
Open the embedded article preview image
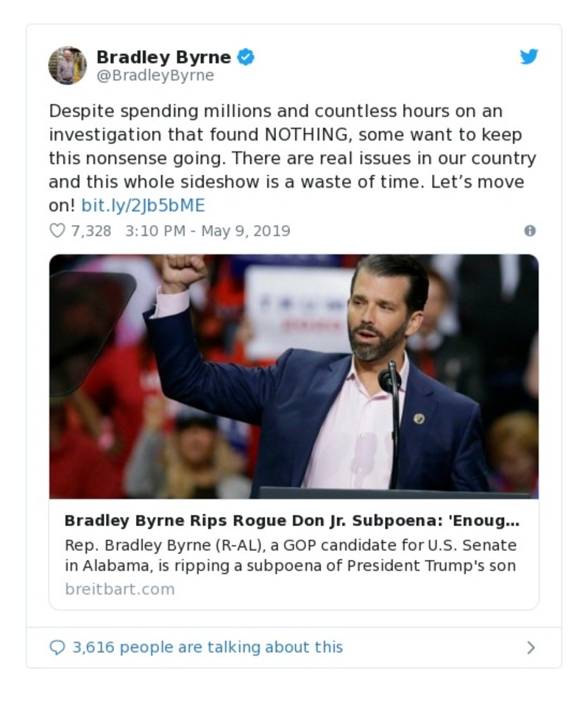293,377
